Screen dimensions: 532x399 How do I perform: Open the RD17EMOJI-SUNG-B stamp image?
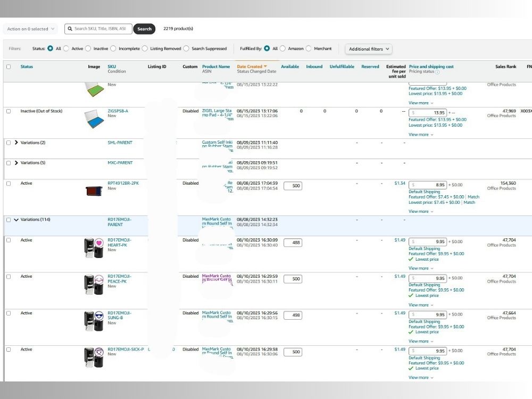(94, 321)
